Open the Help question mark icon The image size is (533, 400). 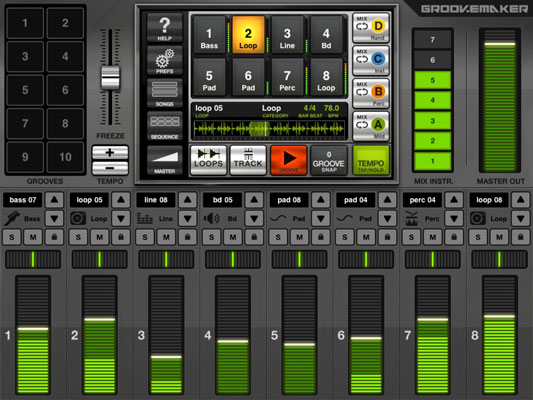pos(165,28)
